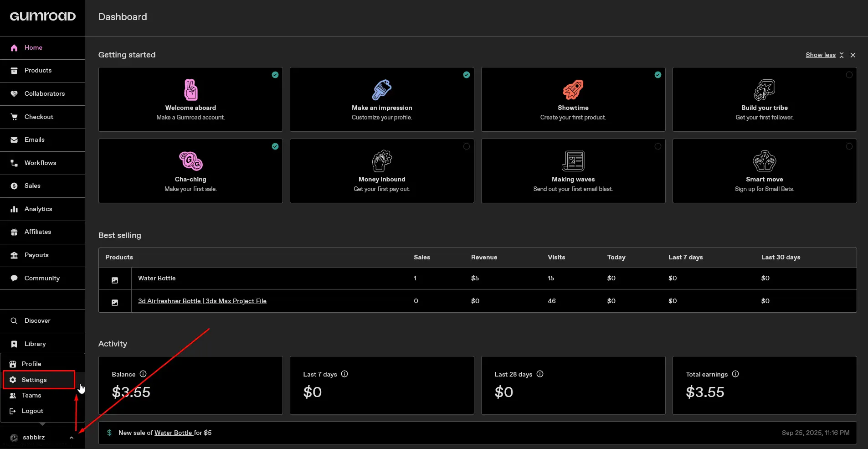Click the Revenue column header
The height and width of the screenshot is (449, 868).
click(x=484, y=257)
